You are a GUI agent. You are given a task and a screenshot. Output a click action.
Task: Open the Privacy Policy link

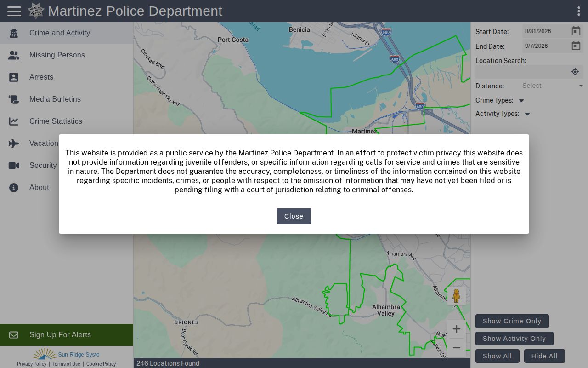[x=32, y=364]
